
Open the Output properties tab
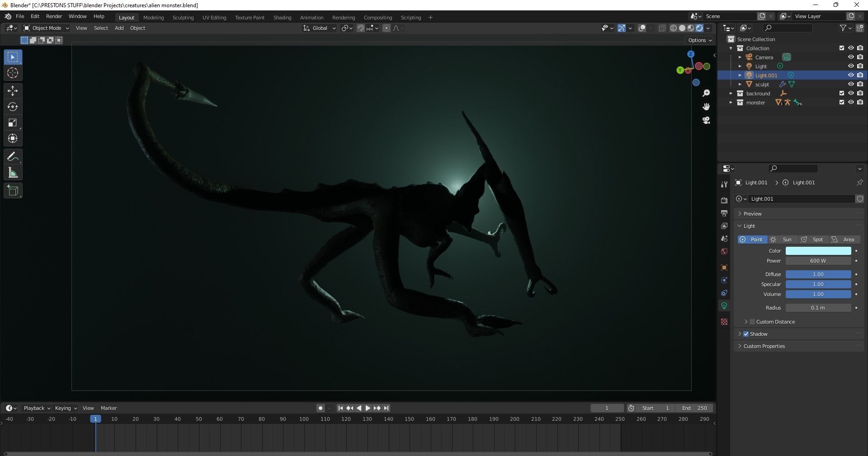pos(724,213)
